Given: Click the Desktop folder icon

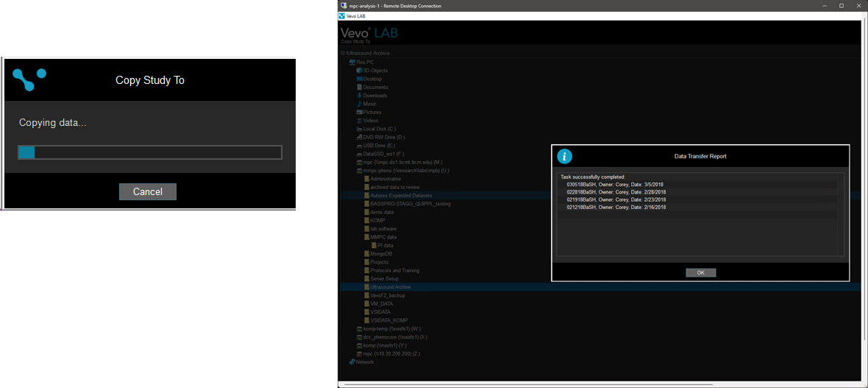Looking at the screenshot, I should point(359,79).
